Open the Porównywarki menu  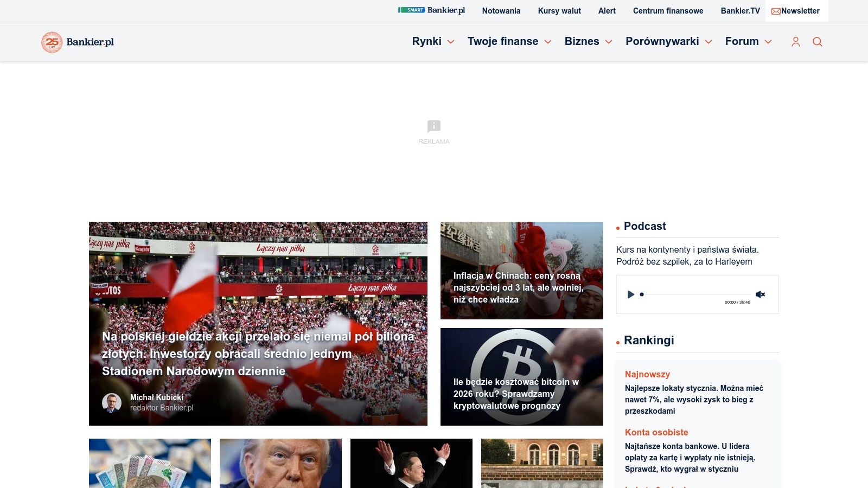(662, 41)
